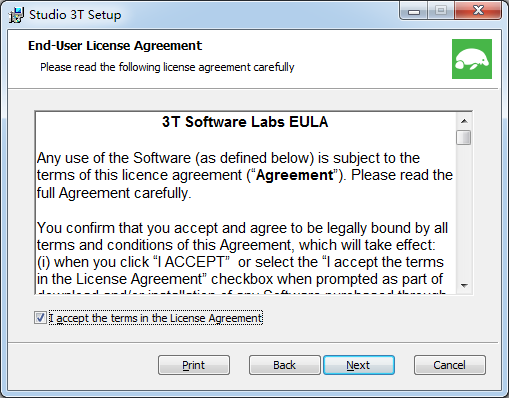509x398 pixels.
Task: Click inside the license agreement text box
Action: point(246,203)
